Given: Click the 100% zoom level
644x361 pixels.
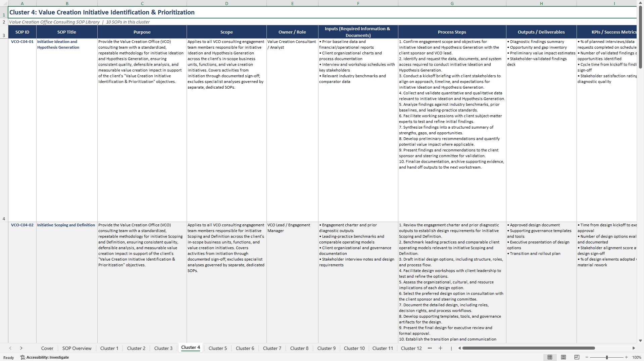Looking at the screenshot, I should 637,357.
